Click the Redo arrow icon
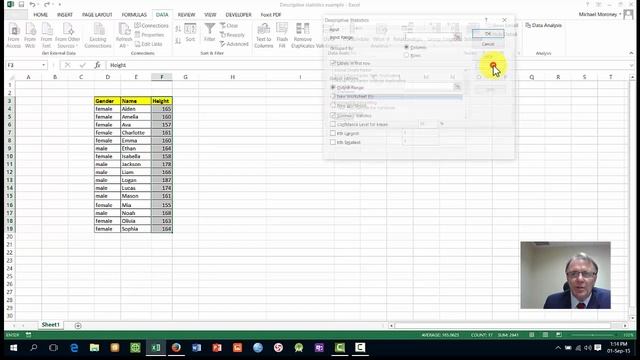640x360 pixels. click(47, 4)
